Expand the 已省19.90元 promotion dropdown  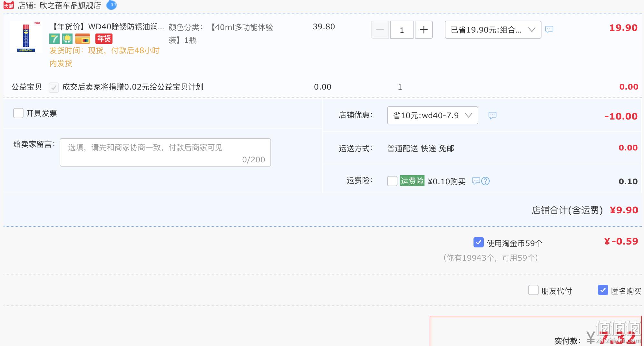click(x=493, y=30)
